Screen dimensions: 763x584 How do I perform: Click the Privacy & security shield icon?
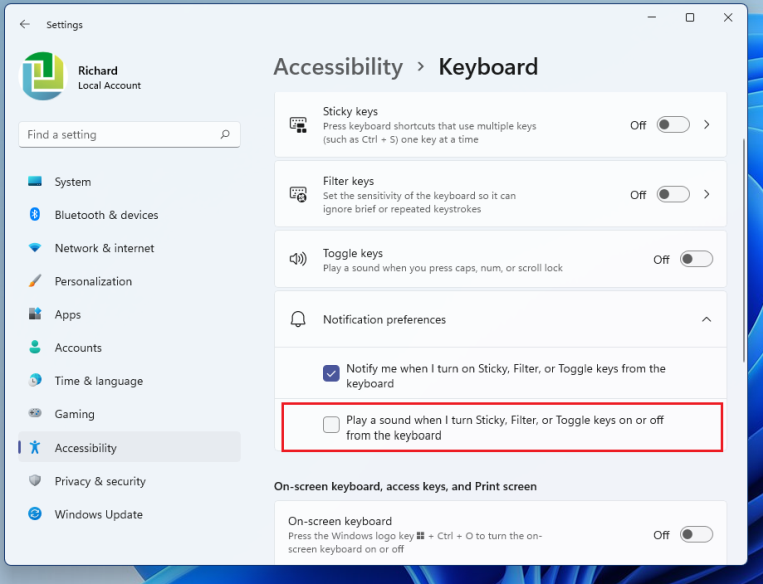[35, 481]
